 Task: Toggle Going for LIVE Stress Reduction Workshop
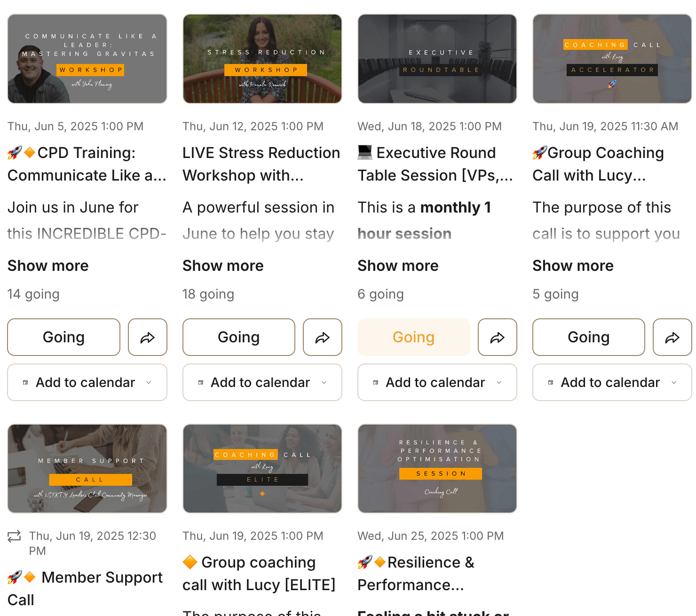(239, 337)
